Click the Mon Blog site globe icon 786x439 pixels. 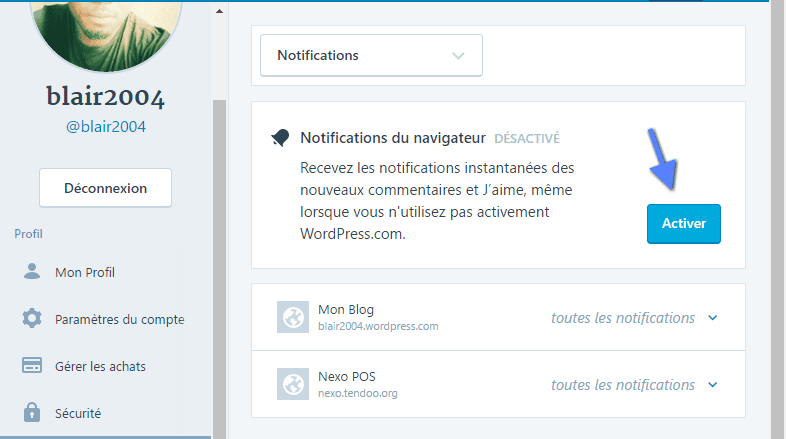[293, 317]
